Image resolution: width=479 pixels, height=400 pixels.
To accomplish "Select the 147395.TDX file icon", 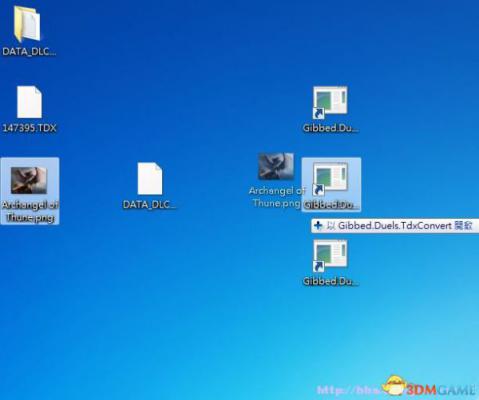I will click(x=29, y=102).
